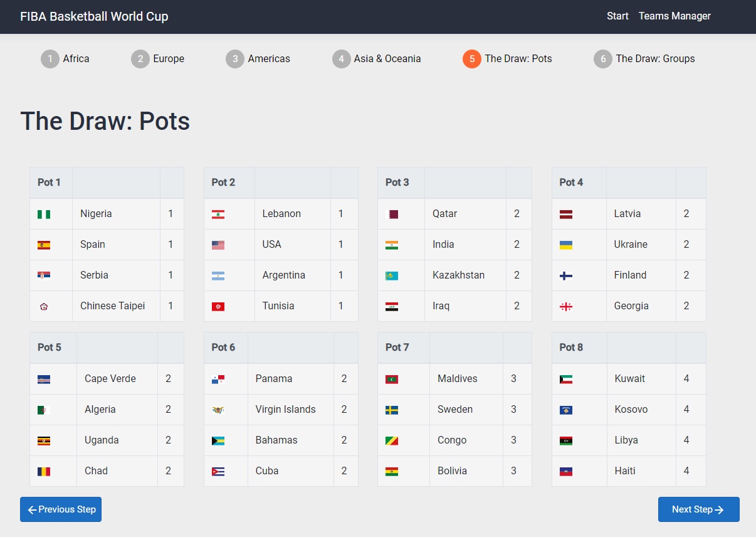
Task: Click the Uganda flag icon
Action: click(44, 440)
